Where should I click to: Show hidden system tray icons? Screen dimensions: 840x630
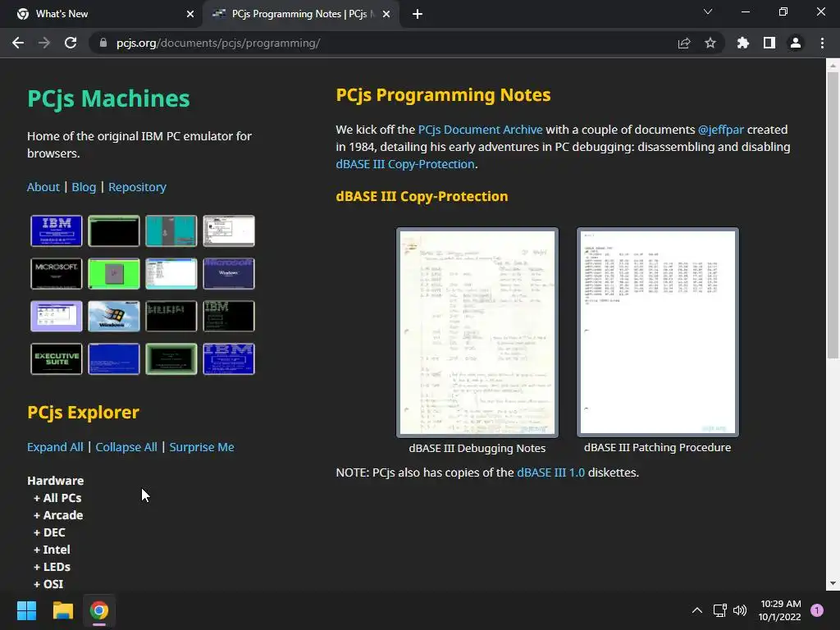pyautogui.click(x=697, y=610)
